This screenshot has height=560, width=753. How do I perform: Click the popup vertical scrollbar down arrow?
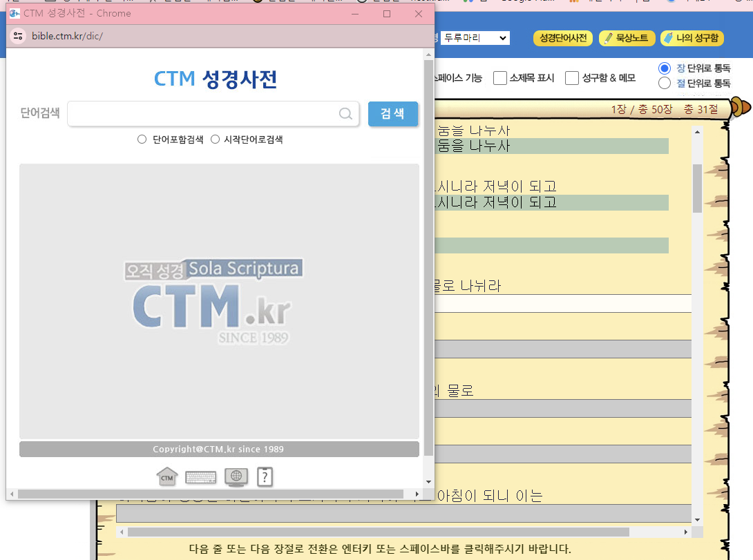tap(428, 482)
